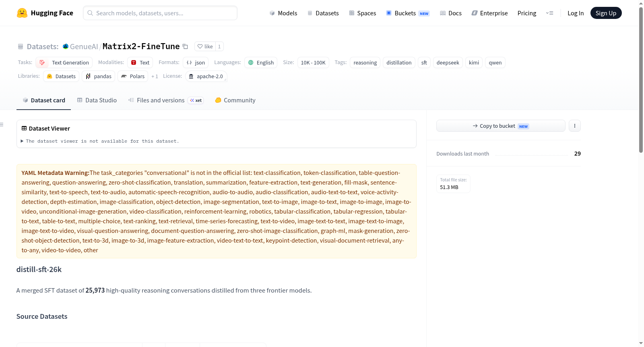The width and height of the screenshot is (644, 347).
Task: Go to Spaces in the navigation
Action: tap(363, 13)
